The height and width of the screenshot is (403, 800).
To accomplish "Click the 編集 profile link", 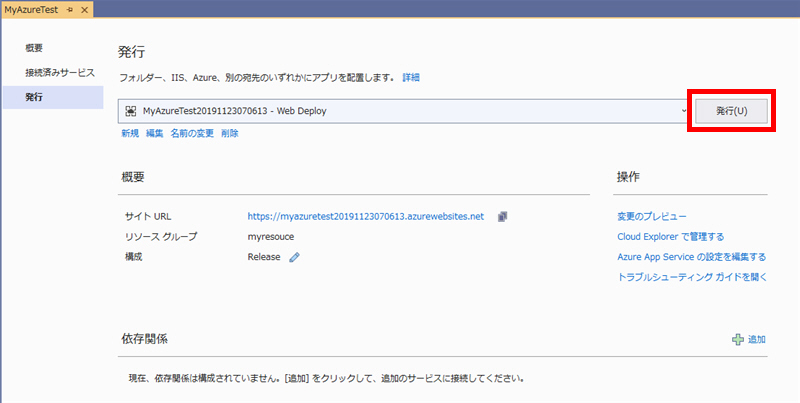I will coord(154,133).
